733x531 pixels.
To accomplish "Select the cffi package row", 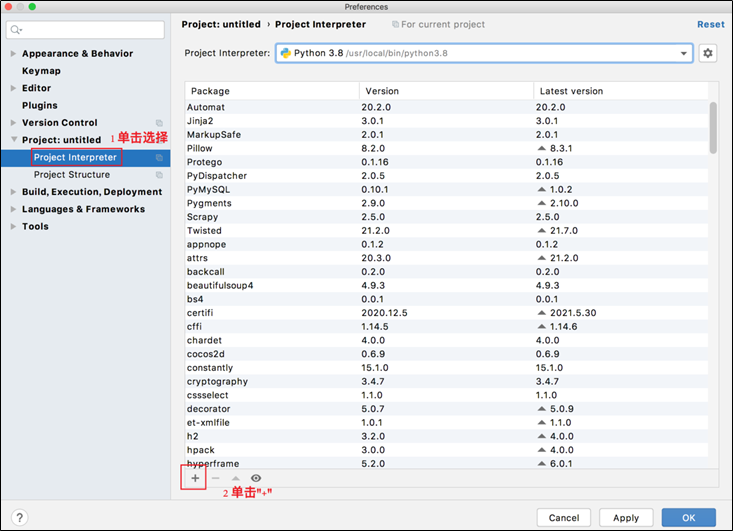I will click(x=446, y=326).
